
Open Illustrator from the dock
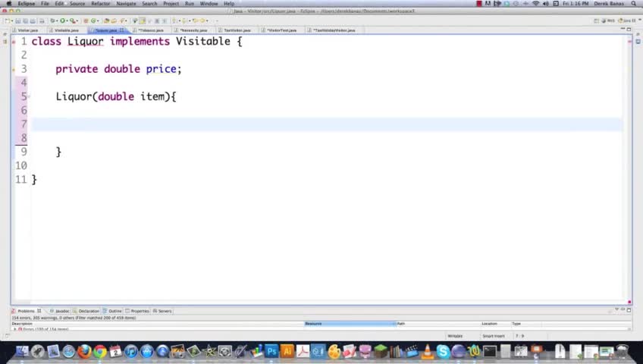(x=287, y=351)
